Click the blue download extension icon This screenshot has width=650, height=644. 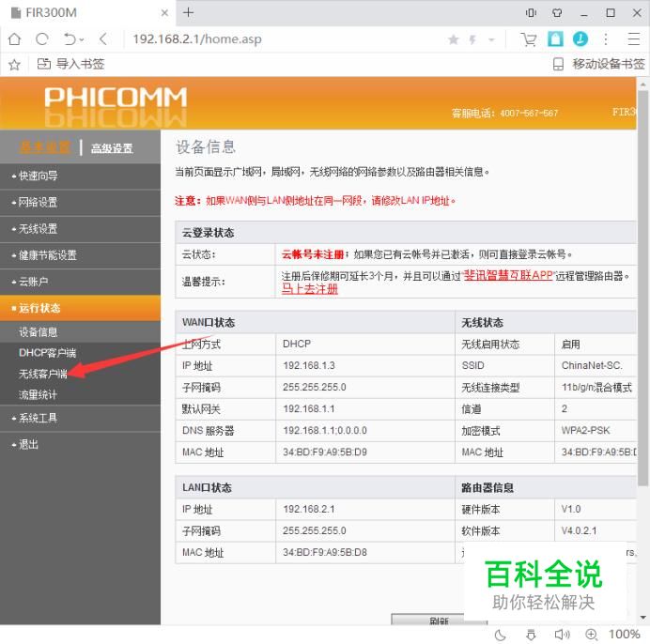(580, 38)
